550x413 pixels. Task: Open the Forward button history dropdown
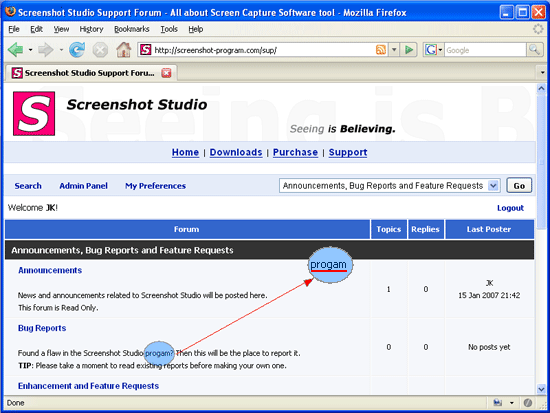pos(61,50)
